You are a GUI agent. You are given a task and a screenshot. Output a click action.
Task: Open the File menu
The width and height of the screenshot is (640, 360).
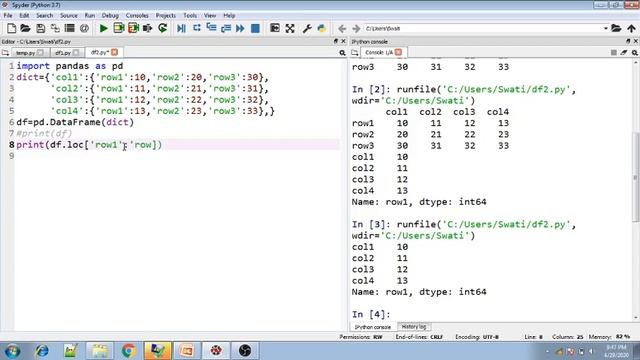8,16
